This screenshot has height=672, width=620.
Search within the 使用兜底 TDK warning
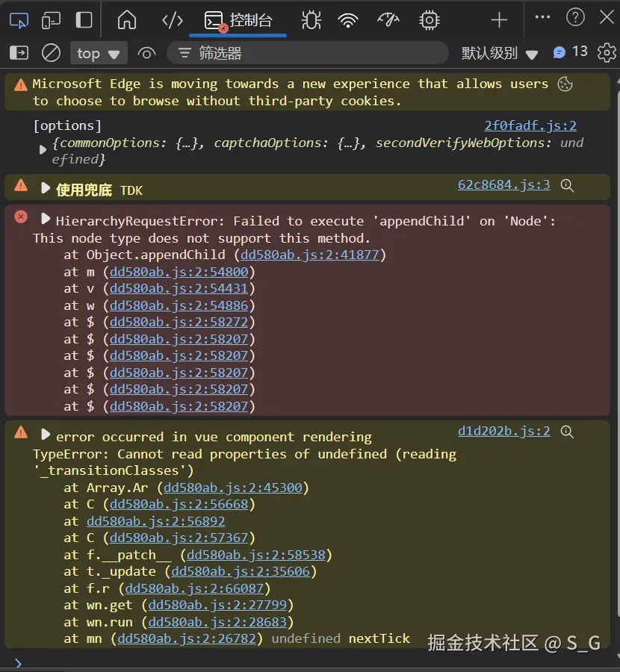[567, 186]
